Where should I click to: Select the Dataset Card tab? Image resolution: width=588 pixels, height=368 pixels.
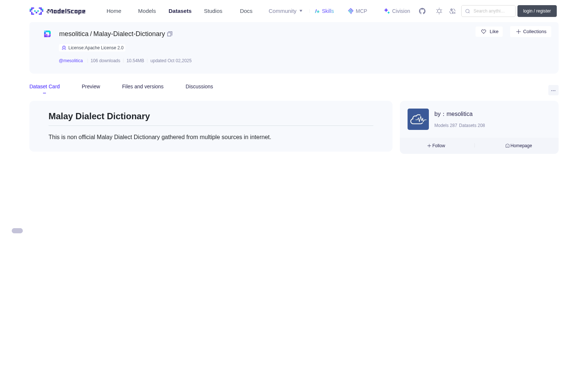[44, 86]
